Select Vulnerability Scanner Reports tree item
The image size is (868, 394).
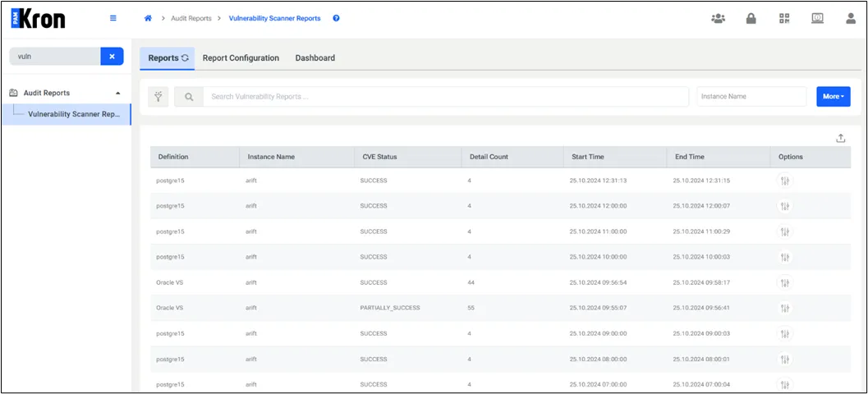[67, 114]
